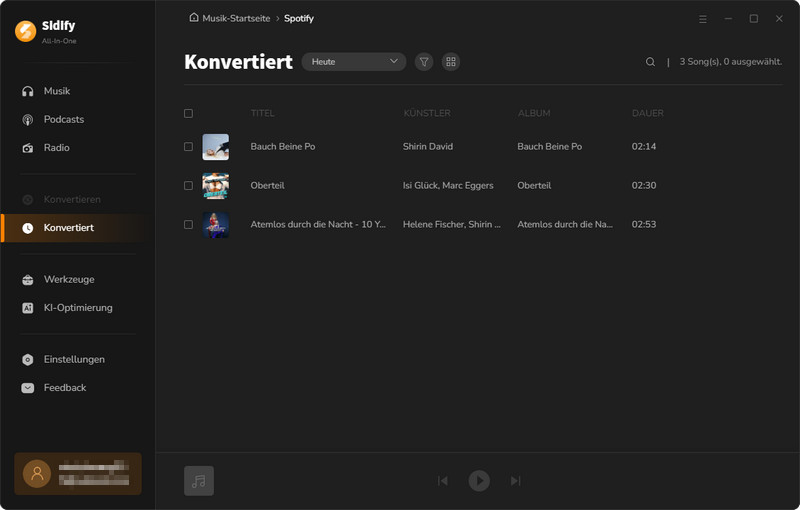Open the hamburger menu icon
Viewport: 800px width, 510px height.
click(x=703, y=19)
